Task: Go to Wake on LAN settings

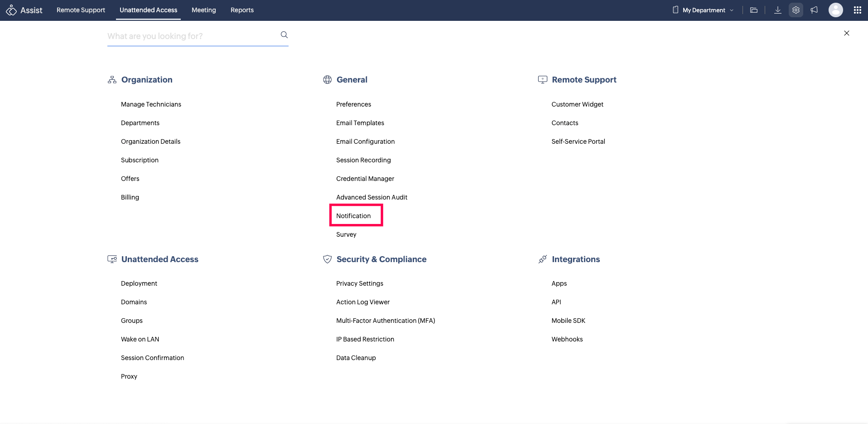Action: (x=140, y=339)
